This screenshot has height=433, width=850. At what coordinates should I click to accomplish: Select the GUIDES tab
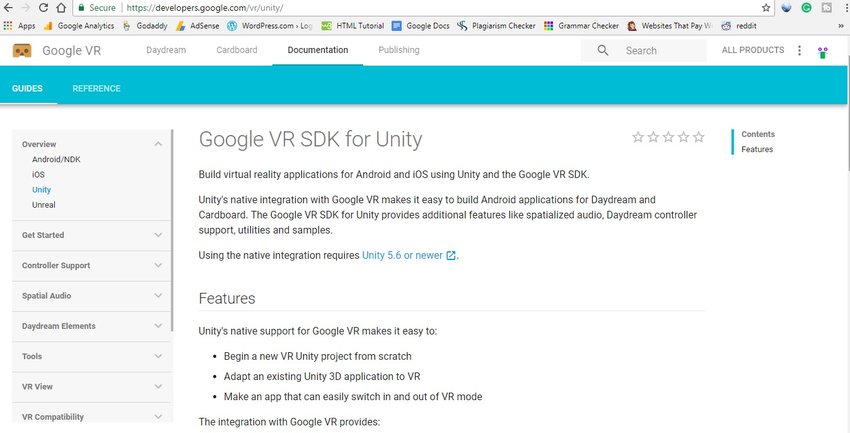(27, 88)
